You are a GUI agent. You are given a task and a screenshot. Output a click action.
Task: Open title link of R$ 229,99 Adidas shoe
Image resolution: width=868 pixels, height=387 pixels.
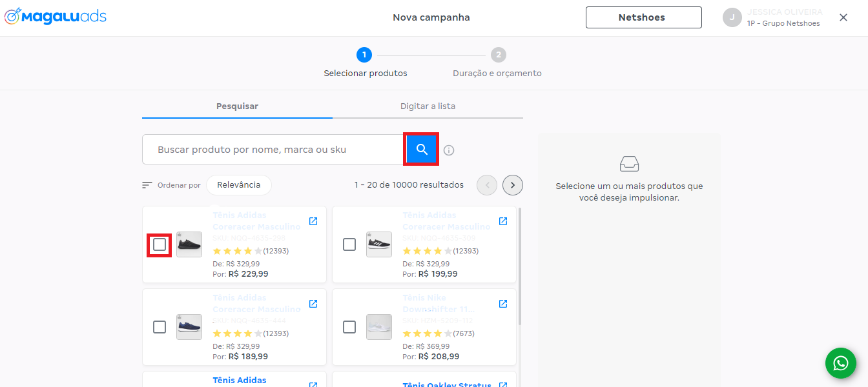(x=256, y=221)
